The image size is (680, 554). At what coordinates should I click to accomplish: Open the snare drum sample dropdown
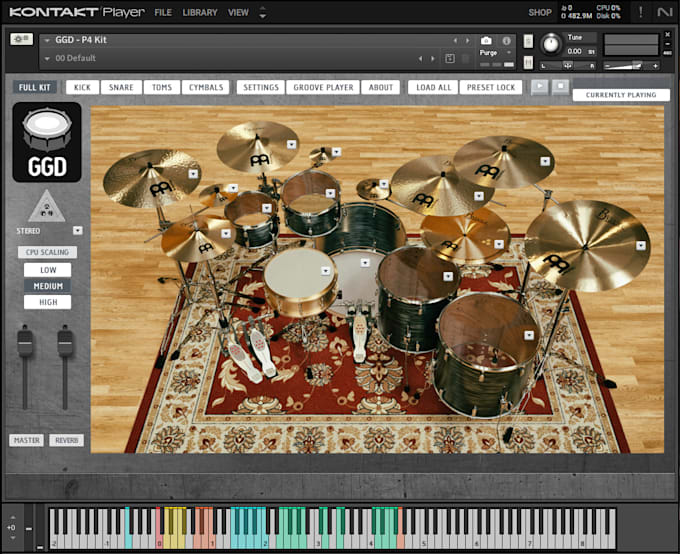point(326,271)
